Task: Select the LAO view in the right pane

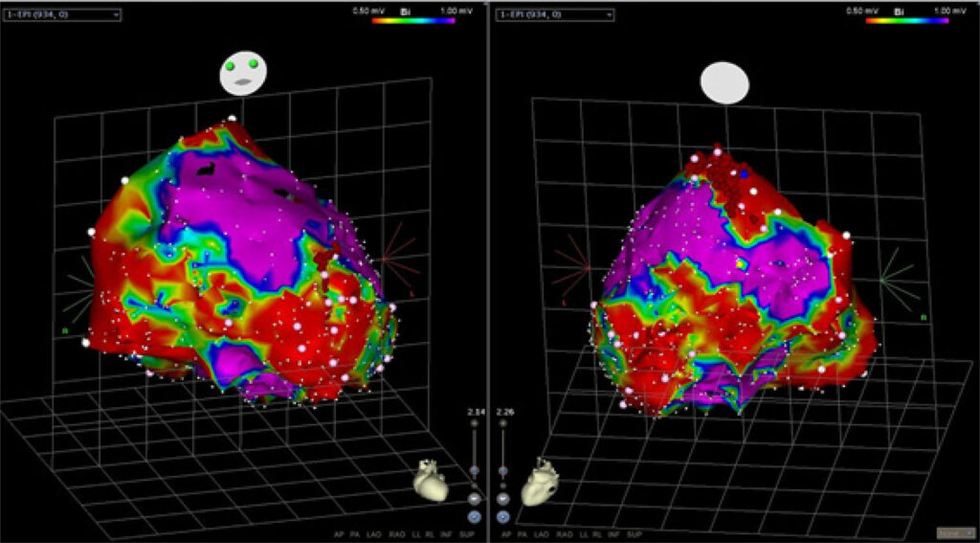Action: coord(542,535)
